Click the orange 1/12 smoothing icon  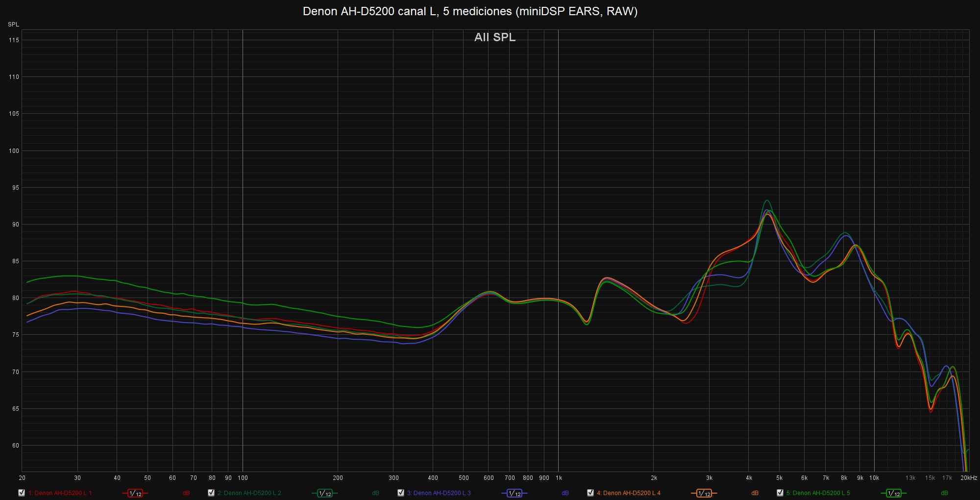pos(704,493)
